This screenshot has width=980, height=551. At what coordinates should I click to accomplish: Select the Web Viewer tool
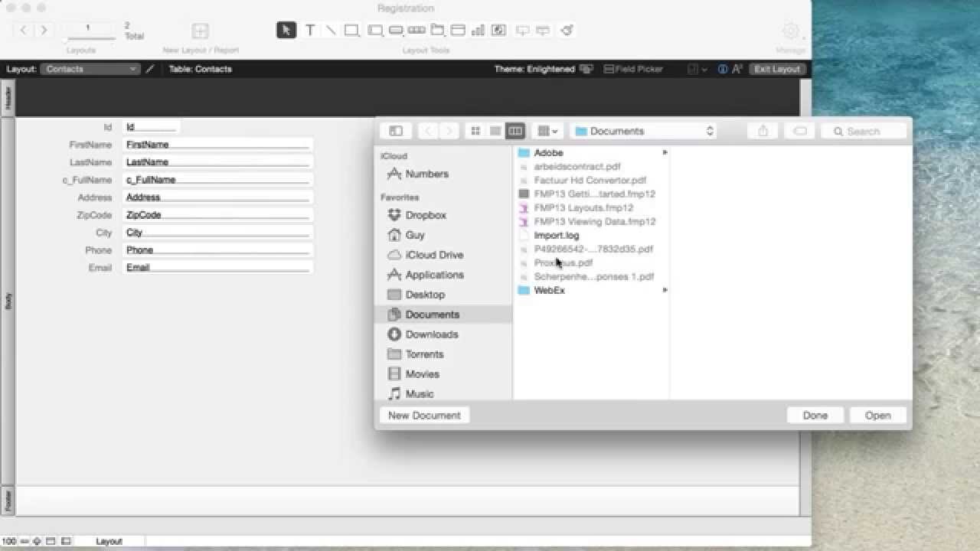(498, 31)
